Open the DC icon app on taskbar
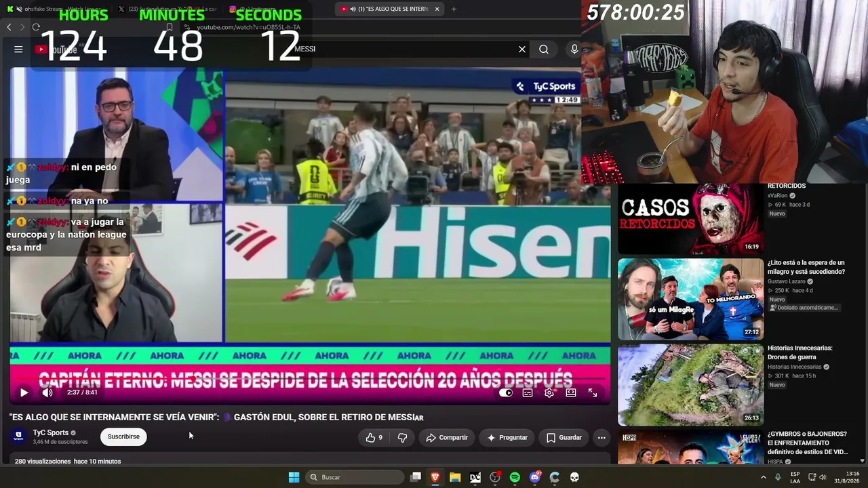868x488 pixels. click(x=475, y=477)
